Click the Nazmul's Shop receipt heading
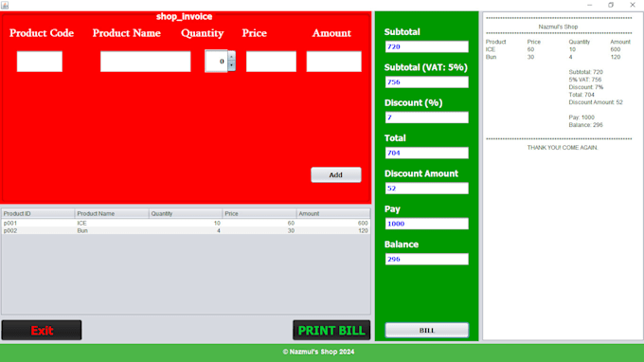This screenshot has width=644, height=362. [558, 27]
